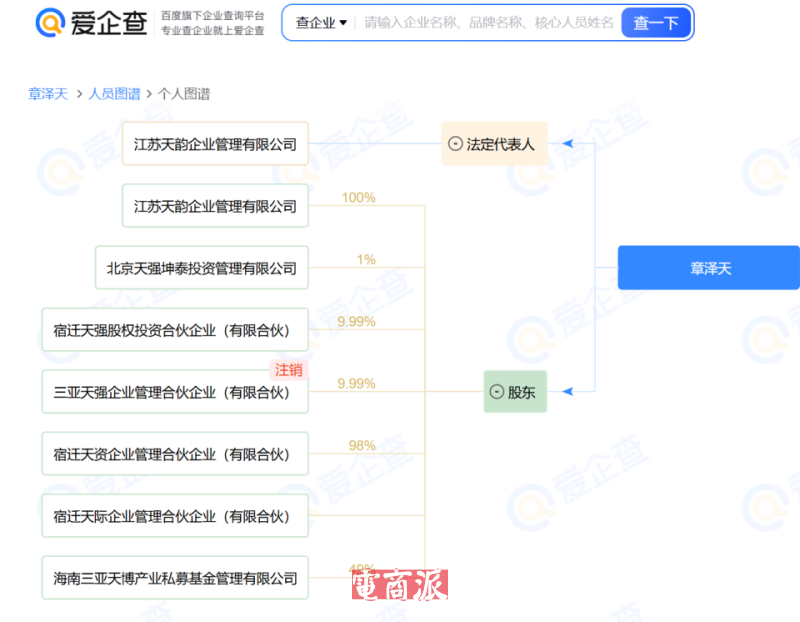The height and width of the screenshot is (622, 800).
Task: Go to the 人员图谱 breadcrumb link
Action: tap(114, 94)
